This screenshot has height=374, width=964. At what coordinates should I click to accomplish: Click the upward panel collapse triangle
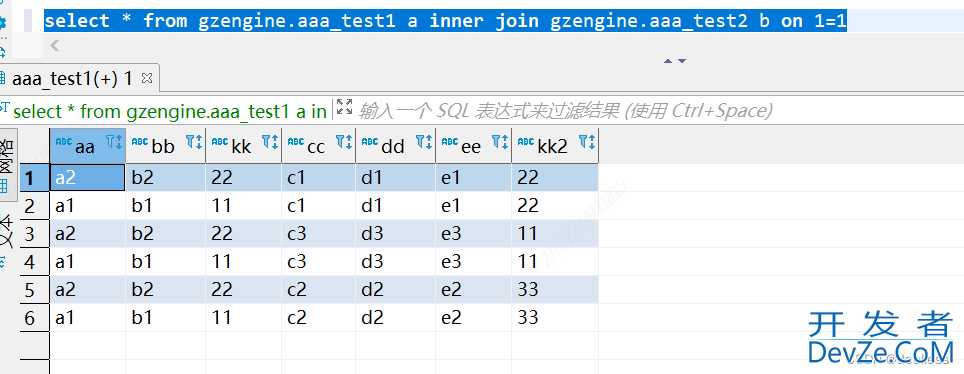[x=668, y=61]
